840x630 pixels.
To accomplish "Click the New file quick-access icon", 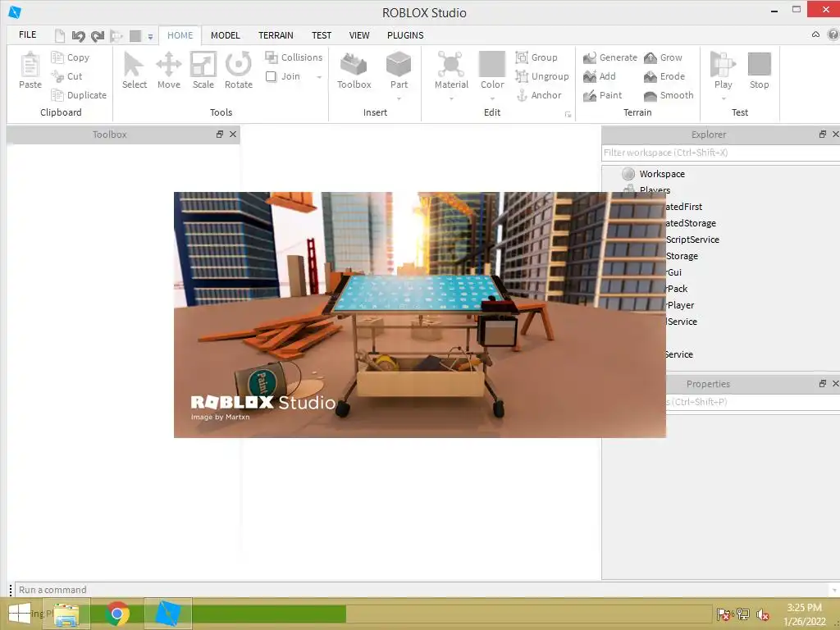I will point(60,36).
